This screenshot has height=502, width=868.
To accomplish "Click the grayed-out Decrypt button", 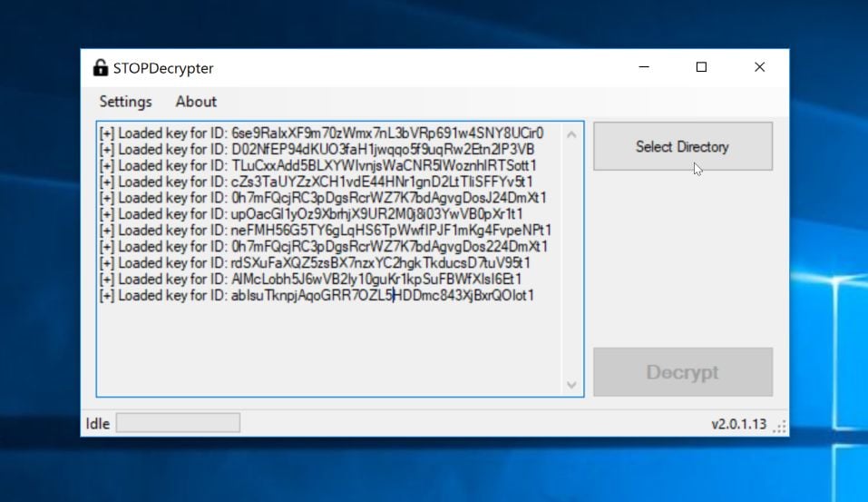I will pyautogui.click(x=683, y=372).
